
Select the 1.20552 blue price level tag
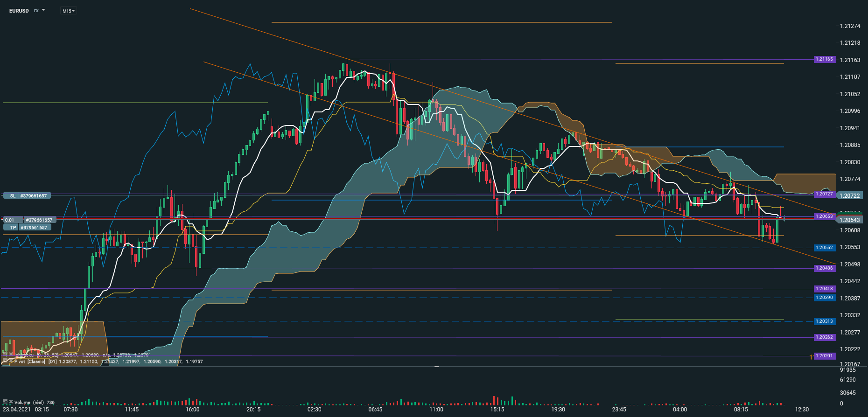pyautogui.click(x=824, y=248)
